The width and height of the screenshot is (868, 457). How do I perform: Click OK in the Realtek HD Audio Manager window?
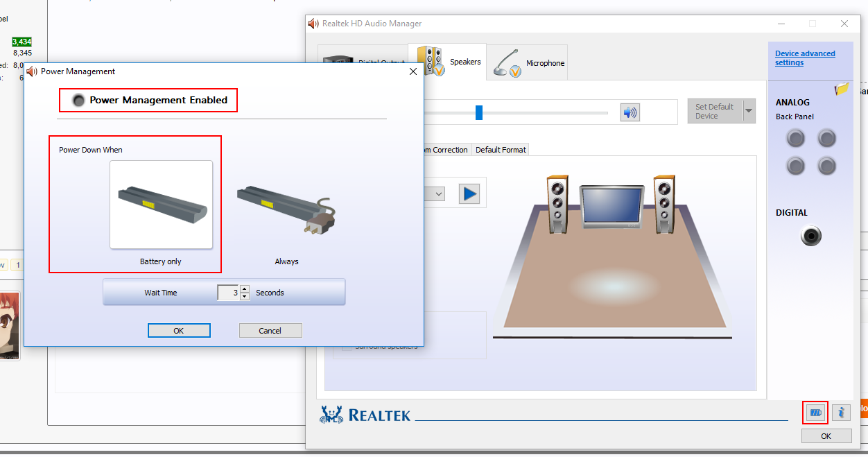(826, 436)
